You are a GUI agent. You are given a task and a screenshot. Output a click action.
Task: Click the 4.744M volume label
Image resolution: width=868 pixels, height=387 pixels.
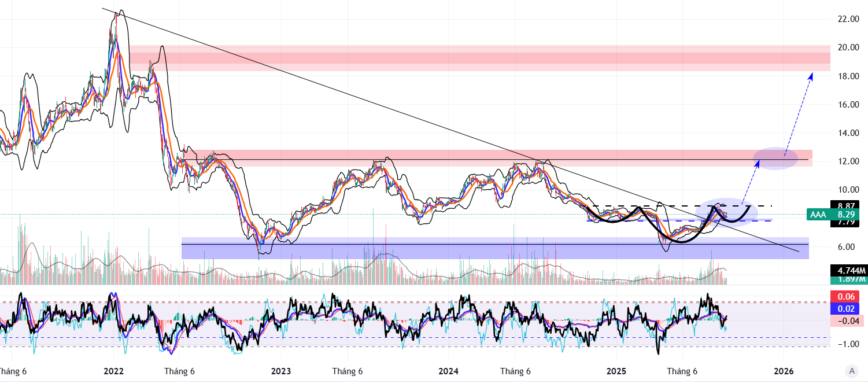[x=848, y=270]
